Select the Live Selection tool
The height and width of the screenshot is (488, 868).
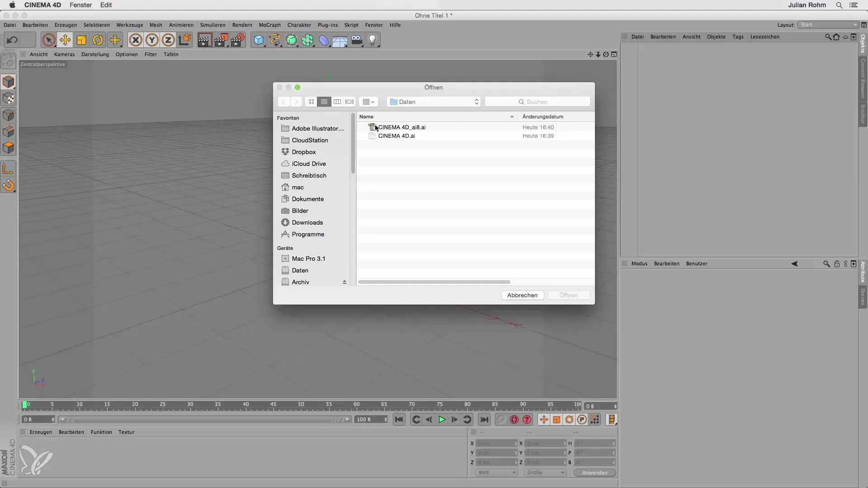(49, 40)
